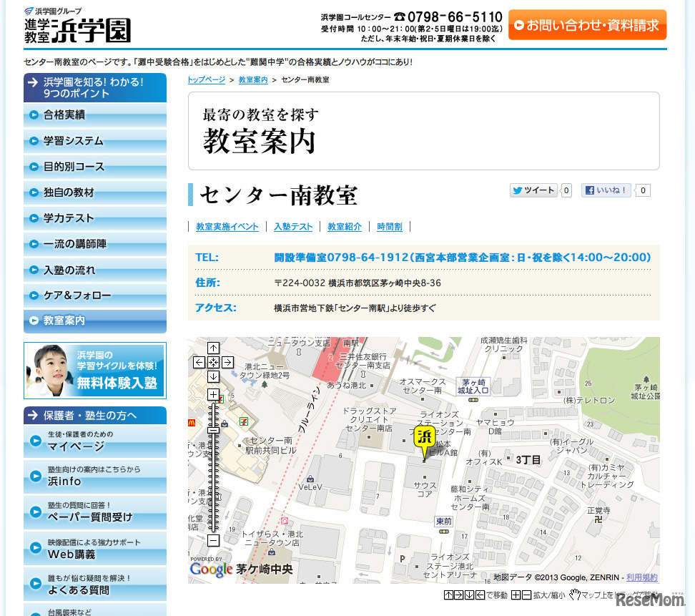Viewport: 695px width, 616px height.
Task: Open よくある質問 sidebar item
Action: point(95,585)
